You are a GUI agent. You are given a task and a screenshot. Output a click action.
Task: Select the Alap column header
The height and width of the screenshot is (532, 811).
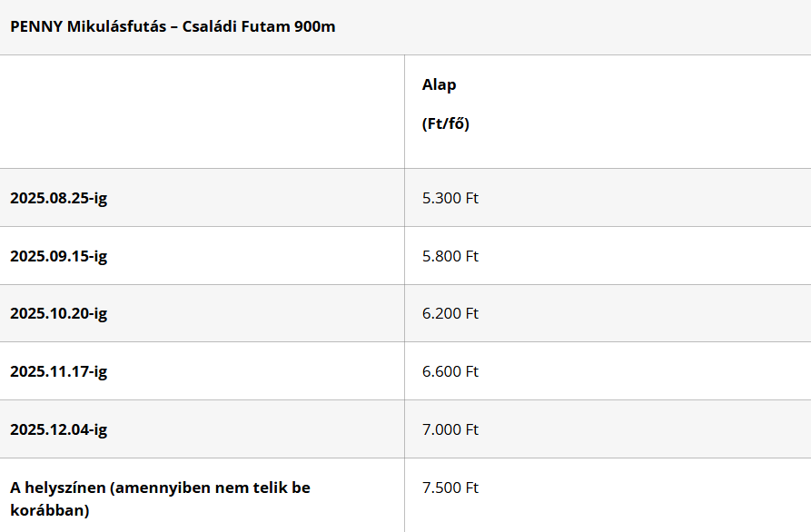click(x=439, y=84)
